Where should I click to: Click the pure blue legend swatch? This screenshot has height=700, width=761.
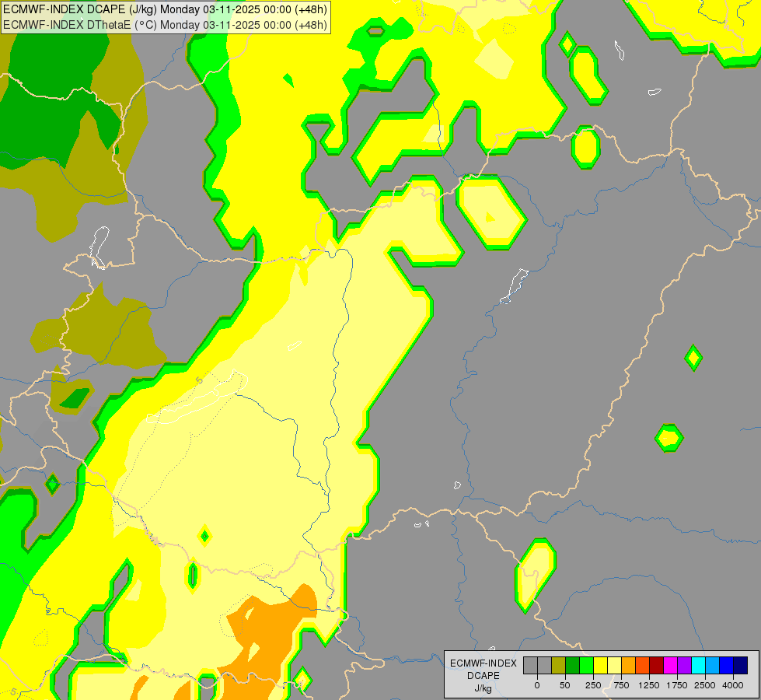[726, 666]
